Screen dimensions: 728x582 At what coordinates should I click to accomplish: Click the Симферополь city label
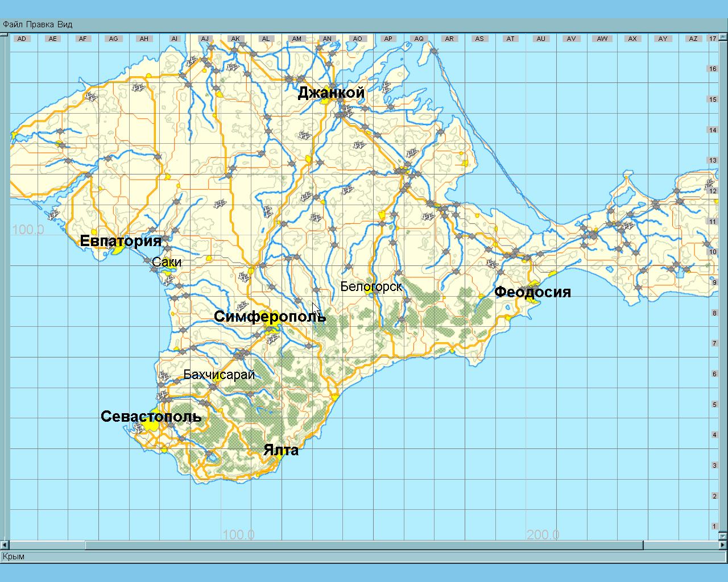(270, 317)
